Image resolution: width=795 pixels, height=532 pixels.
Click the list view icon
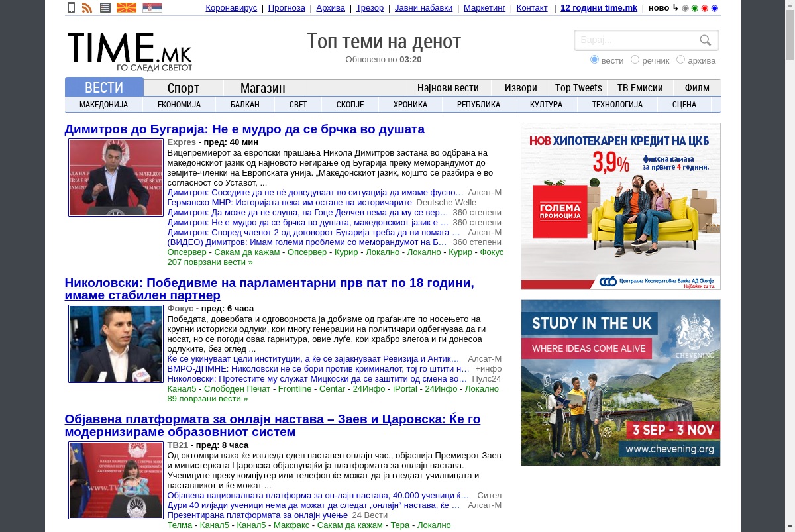click(x=105, y=8)
